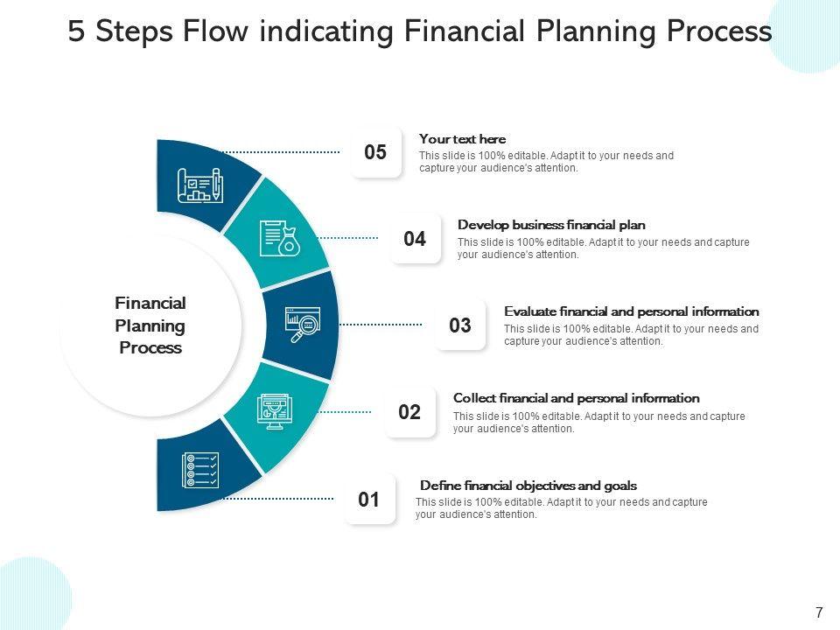The image size is (840, 630).
Task: Select the 04 number box
Action: (x=415, y=239)
